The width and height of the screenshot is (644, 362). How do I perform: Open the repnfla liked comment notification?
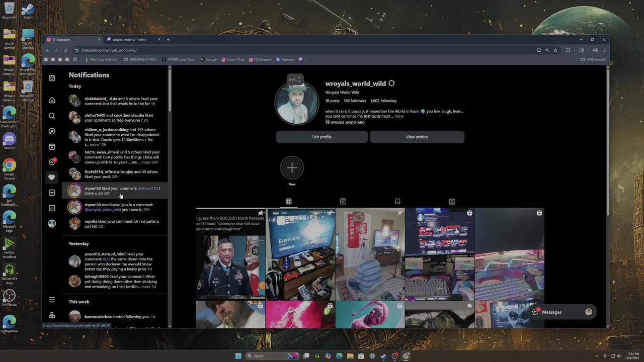[116, 224]
